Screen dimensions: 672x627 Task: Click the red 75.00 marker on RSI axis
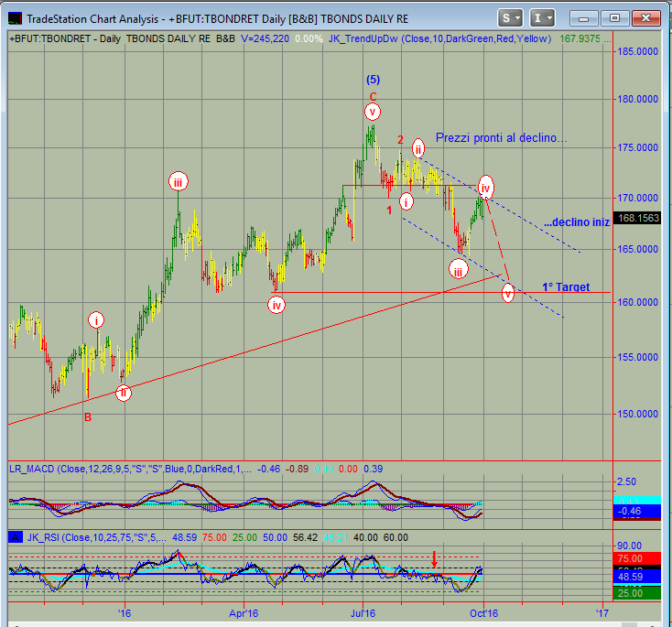pos(637,558)
